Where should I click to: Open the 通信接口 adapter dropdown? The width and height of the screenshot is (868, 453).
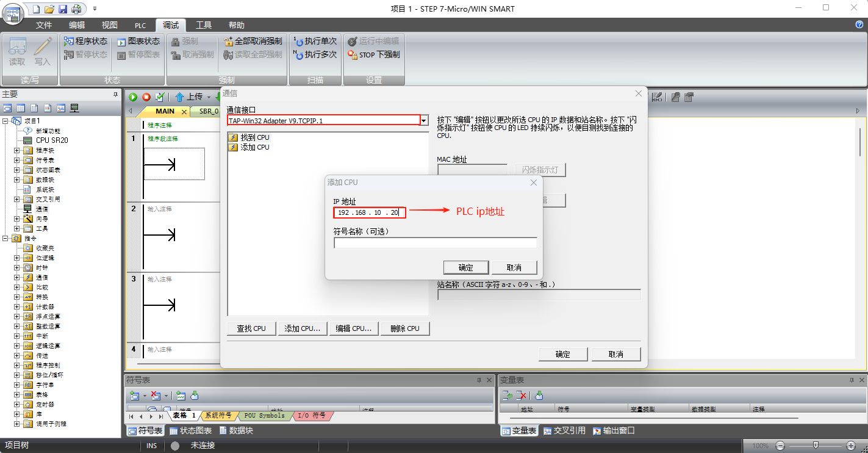[424, 120]
